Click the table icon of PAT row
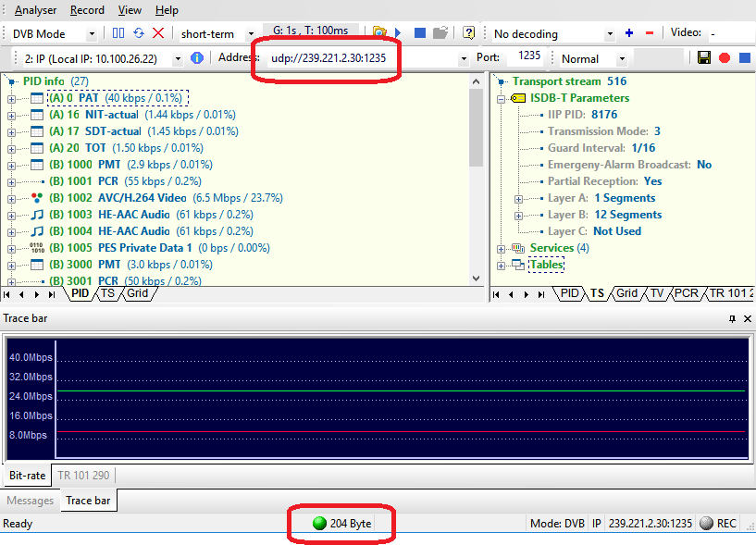This screenshot has width=756, height=545. (x=37, y=98)
